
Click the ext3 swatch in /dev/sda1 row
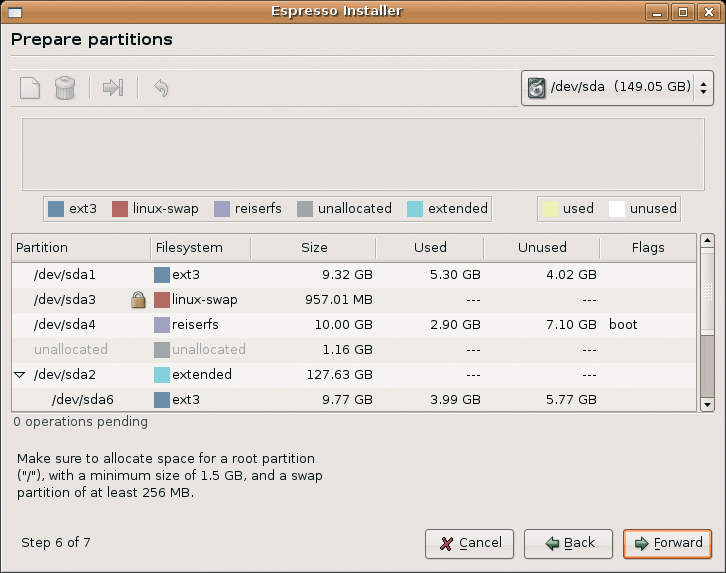click(162, 275)
